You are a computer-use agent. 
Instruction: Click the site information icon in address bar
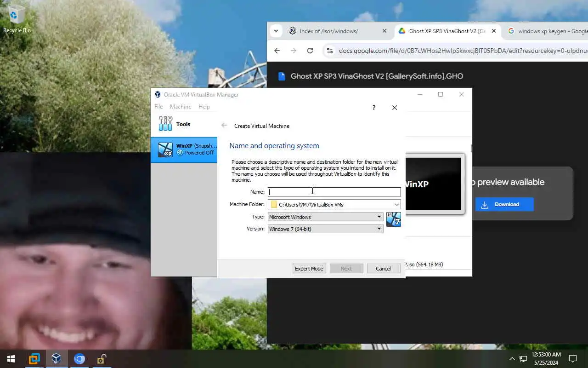click(329, 51)
